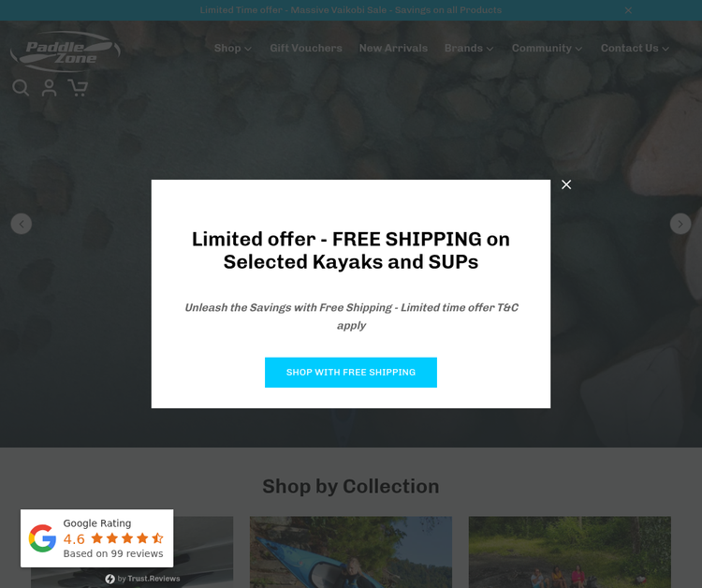
Task: Click the Google logo in rating widget
Action: coord(42,538)
